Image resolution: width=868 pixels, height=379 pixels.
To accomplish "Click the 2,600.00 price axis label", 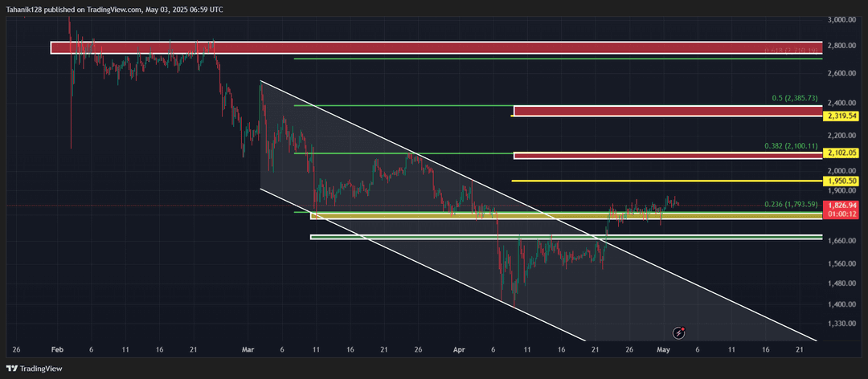I will pos(841,74).
